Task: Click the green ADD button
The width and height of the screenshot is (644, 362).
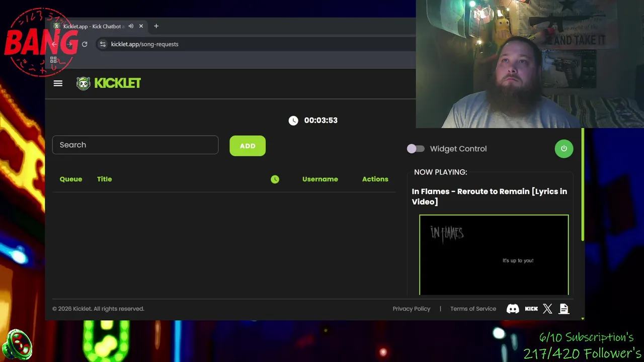Action: coord(248,146)
